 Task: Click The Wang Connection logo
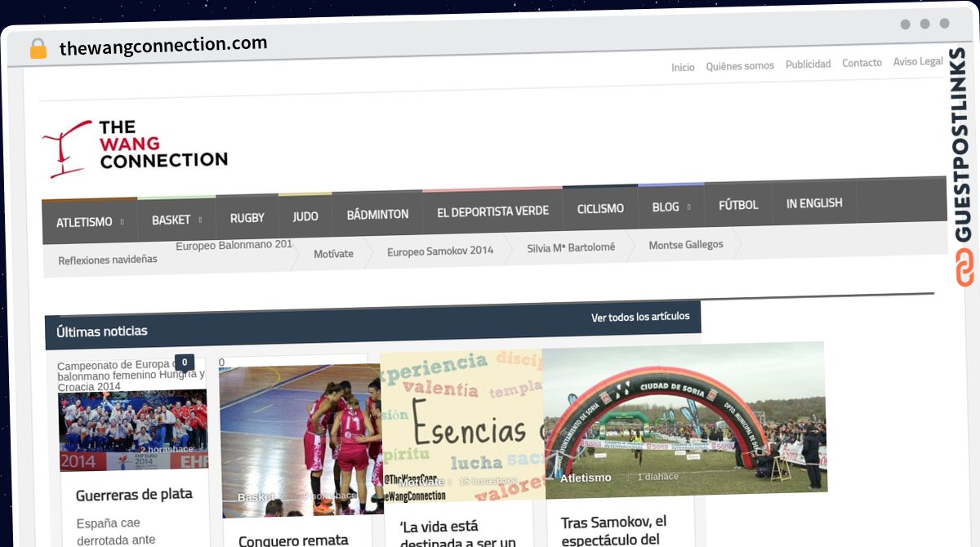(135, 148)
